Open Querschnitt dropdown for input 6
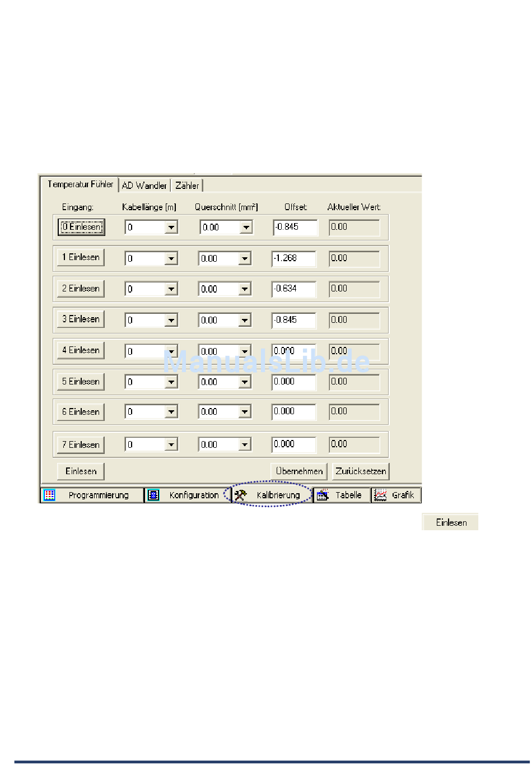Screen dimensions: 532x783 point(245,412)
